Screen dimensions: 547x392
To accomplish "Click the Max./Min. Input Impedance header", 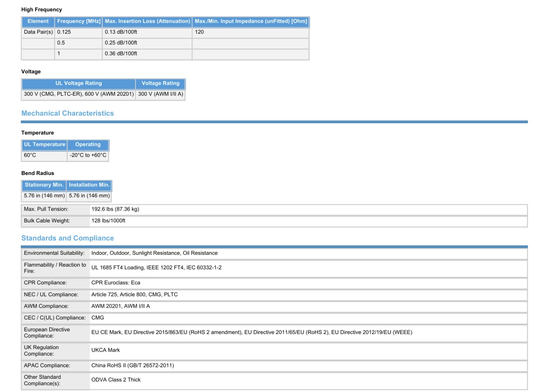I will (251, 21).
